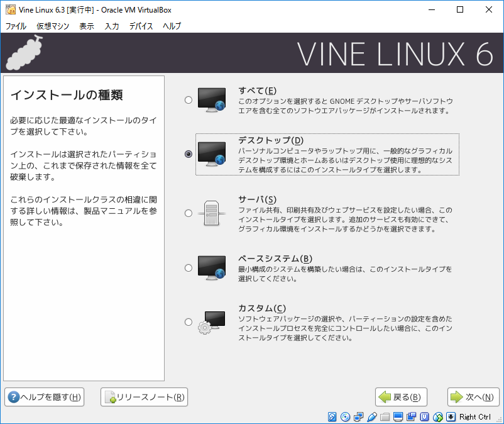The image size is (504, 424).
Task: Click the hard disk status icon
Action: 332,417
